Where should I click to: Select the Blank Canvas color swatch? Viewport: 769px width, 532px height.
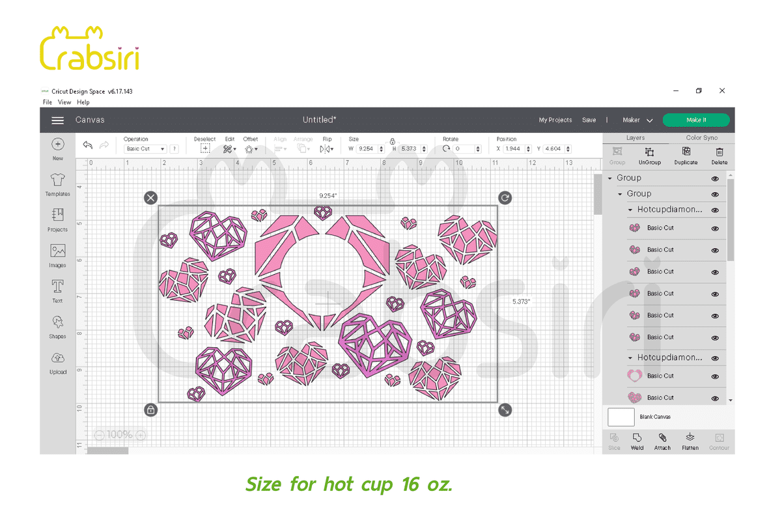click(x=621, y=417)
